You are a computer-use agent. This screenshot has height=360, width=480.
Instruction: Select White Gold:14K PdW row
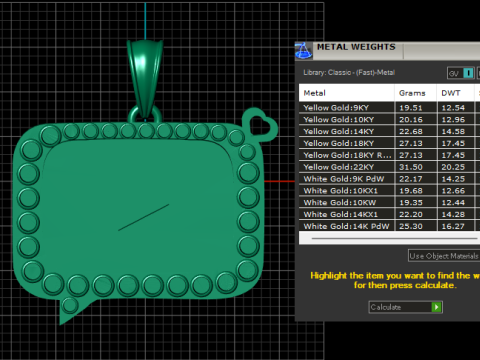pyautogui.click(x=389, y=226)
